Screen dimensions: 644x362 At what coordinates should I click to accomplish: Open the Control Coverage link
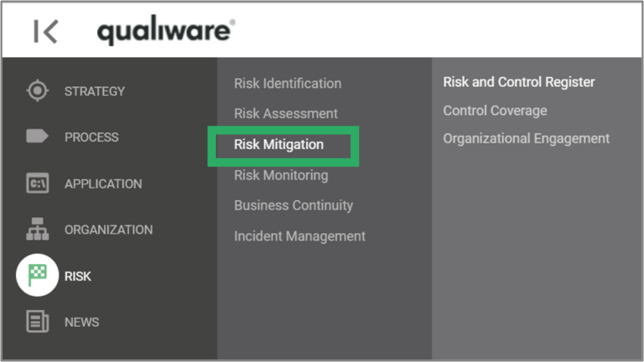click(x=495, y=111)
